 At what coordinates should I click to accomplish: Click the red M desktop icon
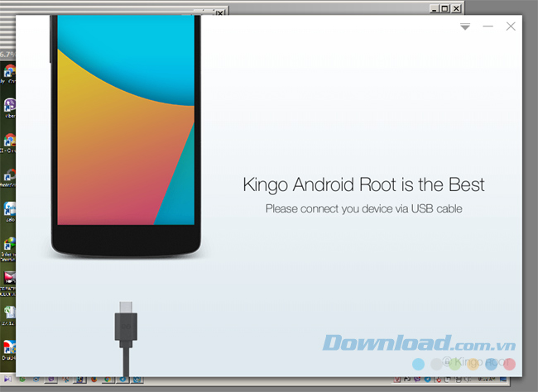(9, 276)
